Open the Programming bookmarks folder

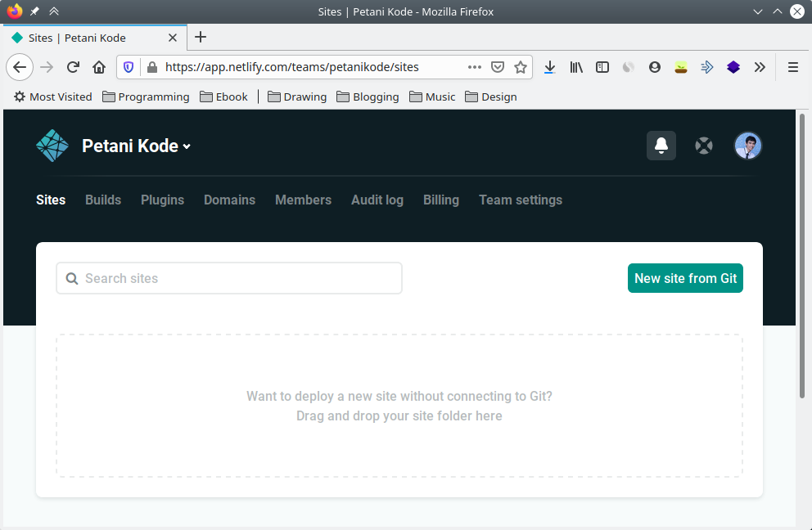(145, 97)
